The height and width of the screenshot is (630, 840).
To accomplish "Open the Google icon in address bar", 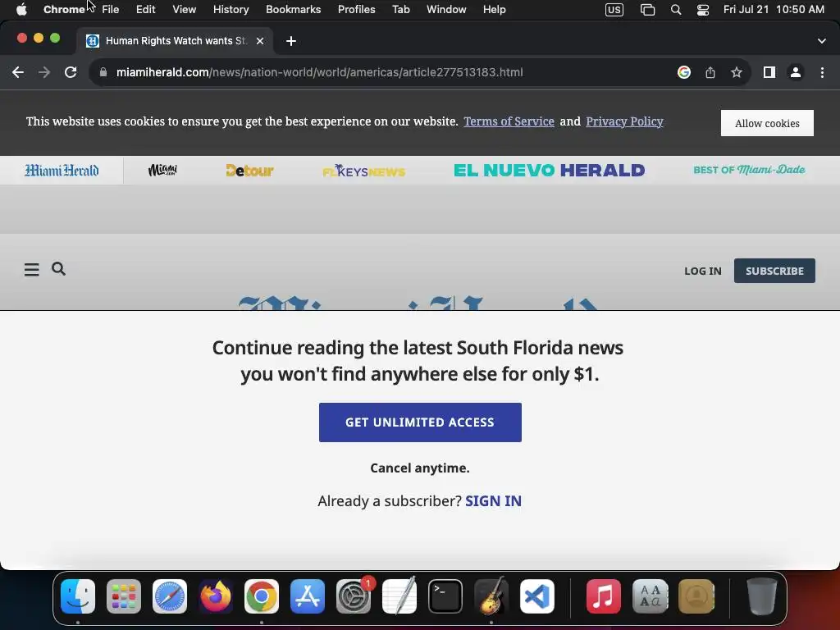I will pyautogui.click(x=683, y=72).
